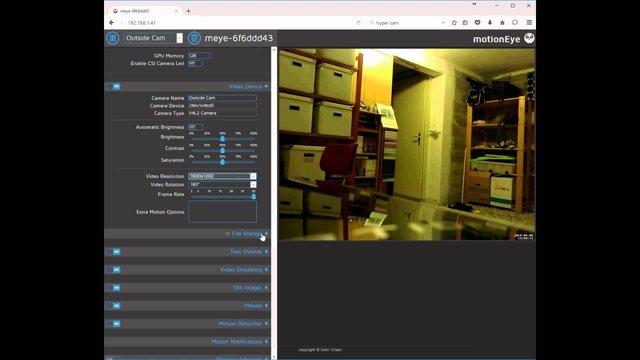Click the copyright Calin Crisan link
The image size is (640, 360).
click(x=320, y=350)
